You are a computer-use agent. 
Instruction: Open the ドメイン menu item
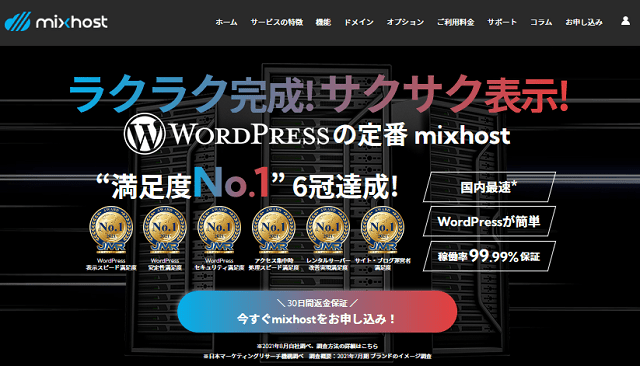point(359,22)
